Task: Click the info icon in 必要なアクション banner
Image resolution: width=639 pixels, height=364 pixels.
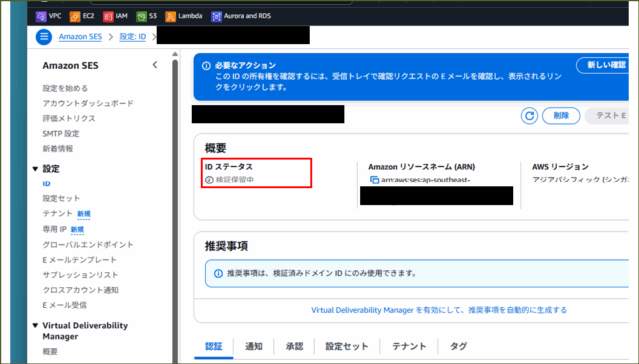Action: coord(207,66)
